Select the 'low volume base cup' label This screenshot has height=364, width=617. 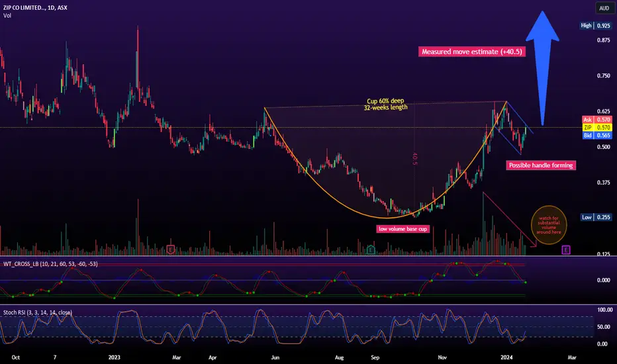pyautogui.click(x=403, y=228)
